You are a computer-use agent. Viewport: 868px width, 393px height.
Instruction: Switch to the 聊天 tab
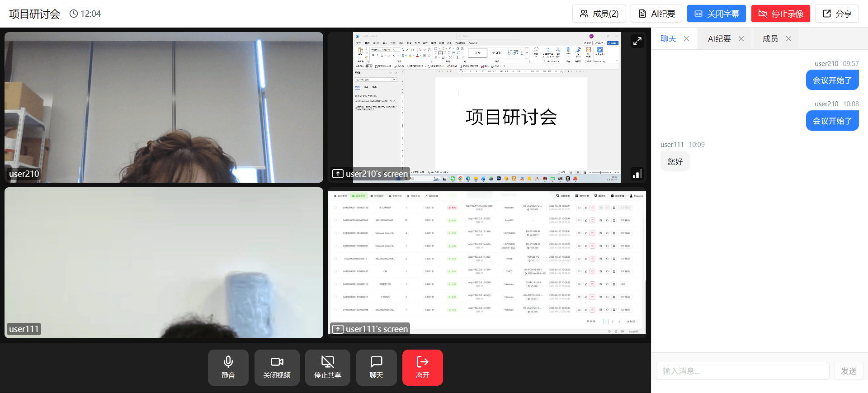(668, 39)
